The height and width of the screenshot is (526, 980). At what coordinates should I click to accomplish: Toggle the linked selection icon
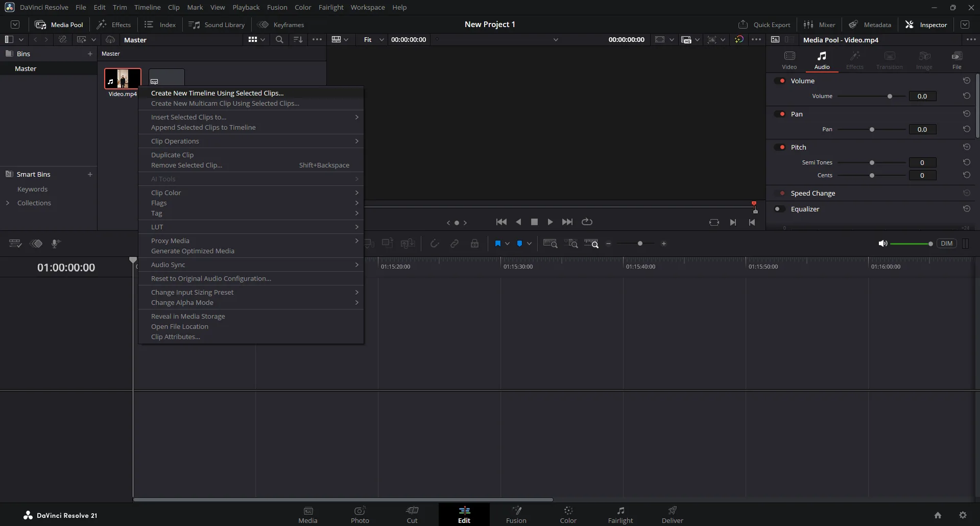454,244
